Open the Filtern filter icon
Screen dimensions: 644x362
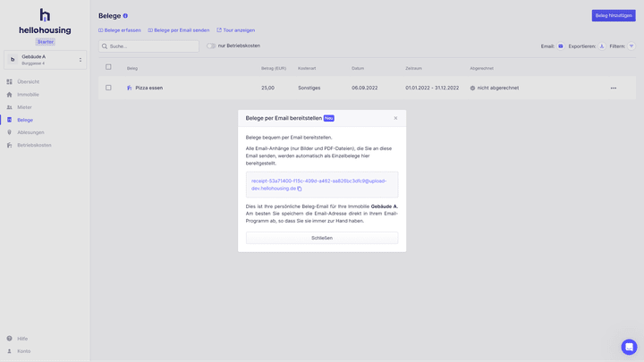[x=631, y=46]
